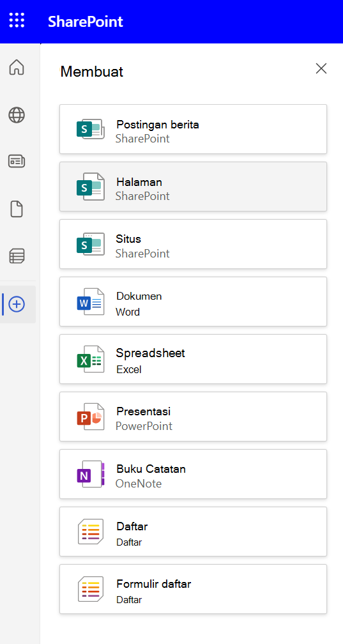Create a new Formulir daftar

[x=193, y=589]
